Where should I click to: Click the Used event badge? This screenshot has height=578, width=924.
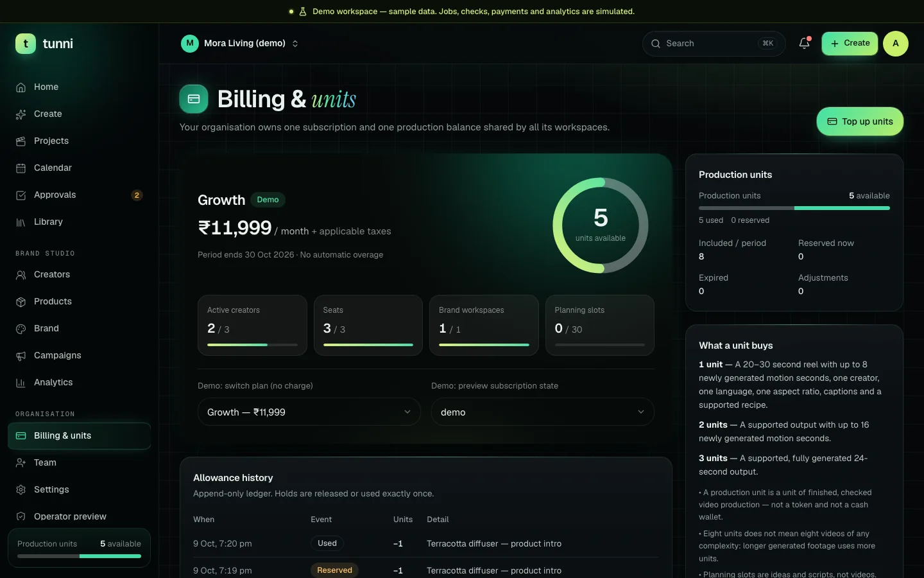point(327,543)
